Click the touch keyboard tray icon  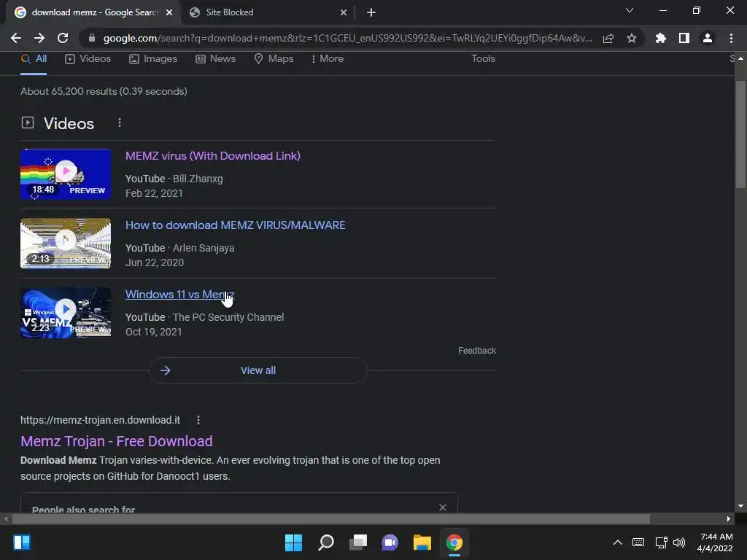point(638,542)
